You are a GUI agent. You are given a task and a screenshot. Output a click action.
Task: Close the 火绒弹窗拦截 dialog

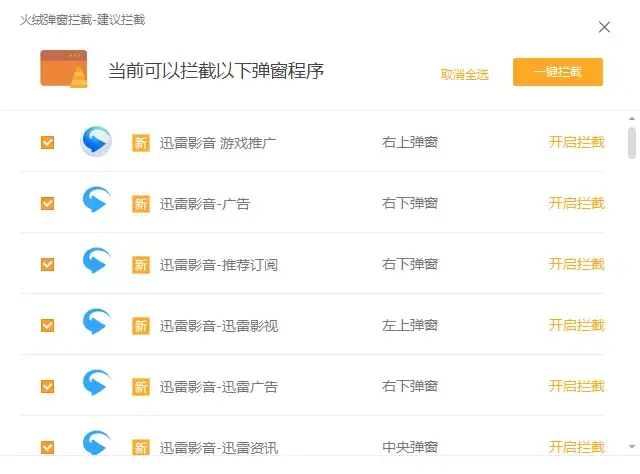tap(604, 27)
